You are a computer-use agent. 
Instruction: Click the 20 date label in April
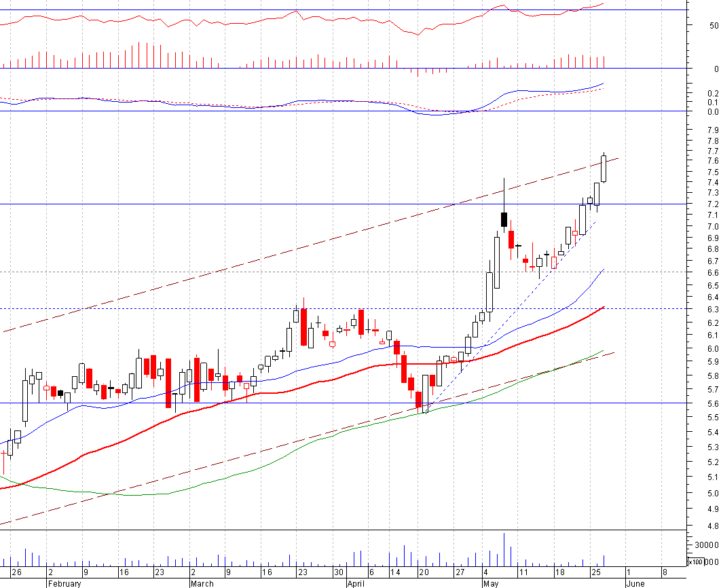click(x=424, y=572)
